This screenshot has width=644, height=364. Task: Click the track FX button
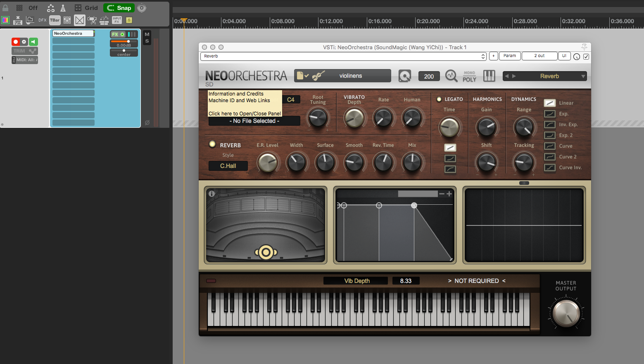115,34
